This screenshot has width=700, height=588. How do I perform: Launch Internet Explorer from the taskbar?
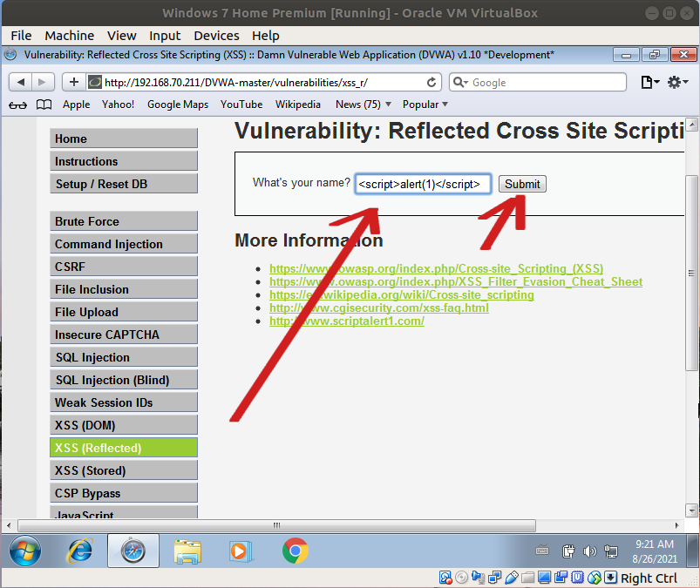pyautogui.click(x=79, y=551)
